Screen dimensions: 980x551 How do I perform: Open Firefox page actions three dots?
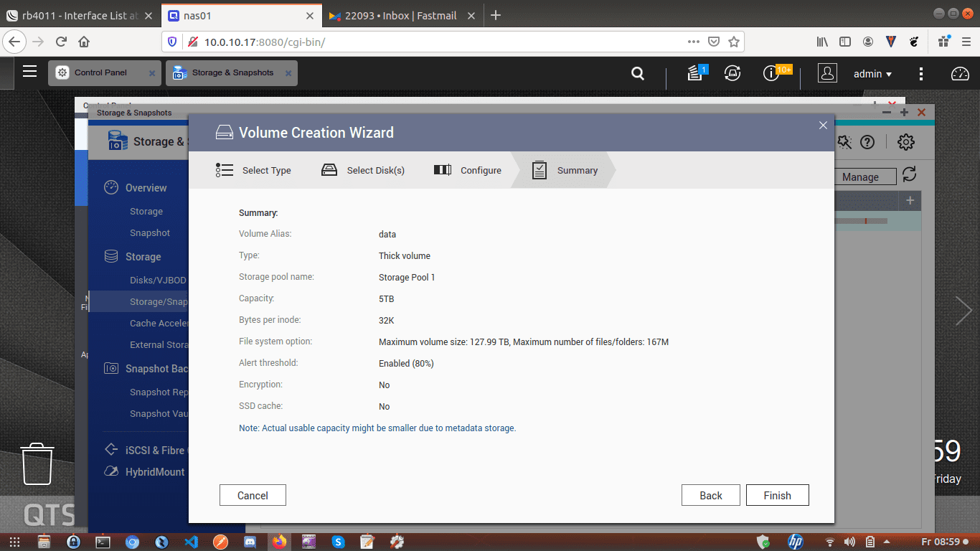(x=694, y=42)
